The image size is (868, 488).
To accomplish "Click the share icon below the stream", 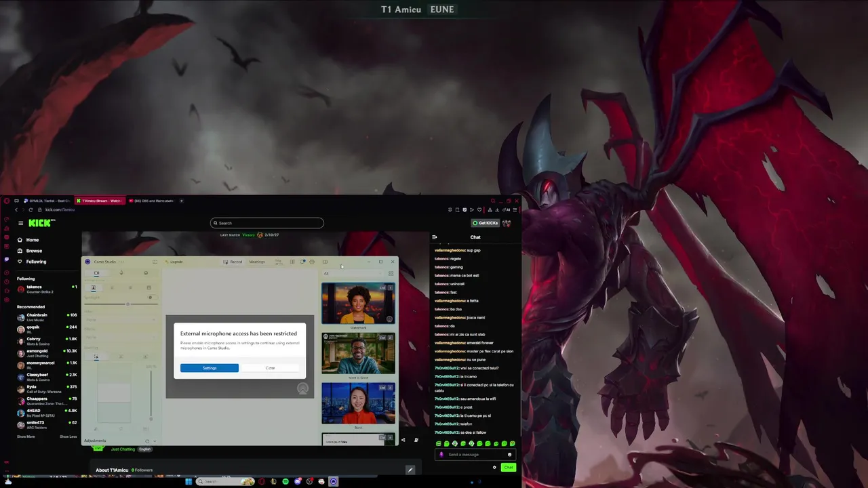I will [403, 440].
